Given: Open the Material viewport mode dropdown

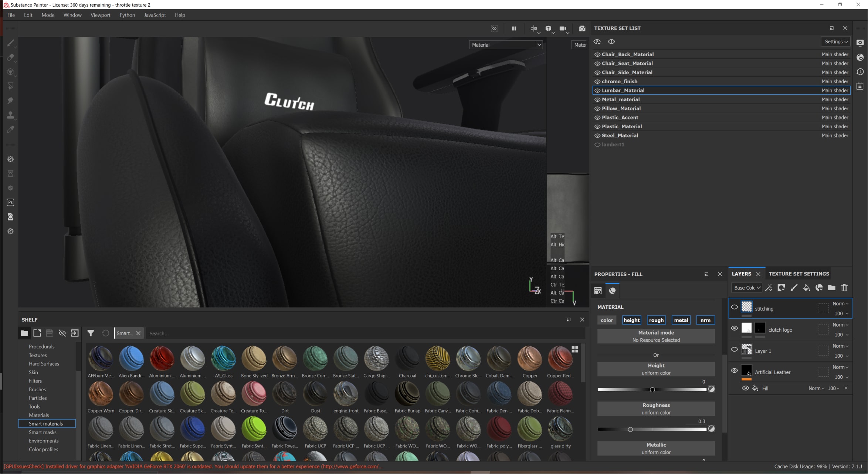Looking at the screenshot, I should (505, 45).
